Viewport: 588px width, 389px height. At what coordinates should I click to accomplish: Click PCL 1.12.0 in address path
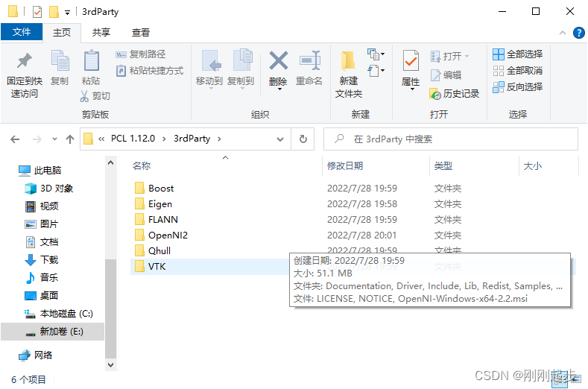(x=133, y=139)
